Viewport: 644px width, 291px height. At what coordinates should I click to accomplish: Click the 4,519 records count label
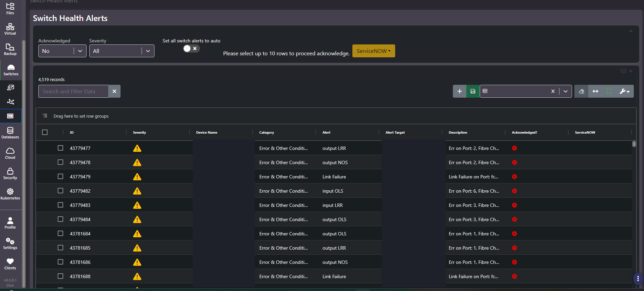(x=51, y=79)
